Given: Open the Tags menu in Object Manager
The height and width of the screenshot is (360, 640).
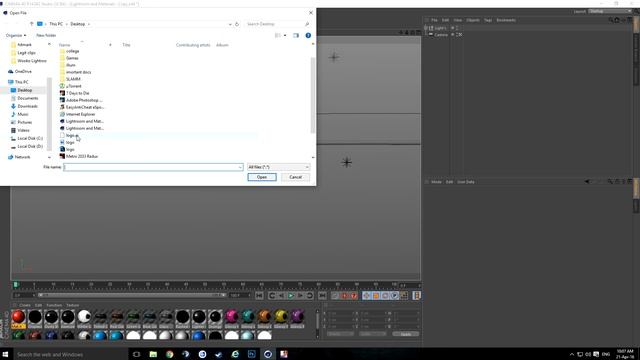Looking at the screenshot, I should 488,20.
